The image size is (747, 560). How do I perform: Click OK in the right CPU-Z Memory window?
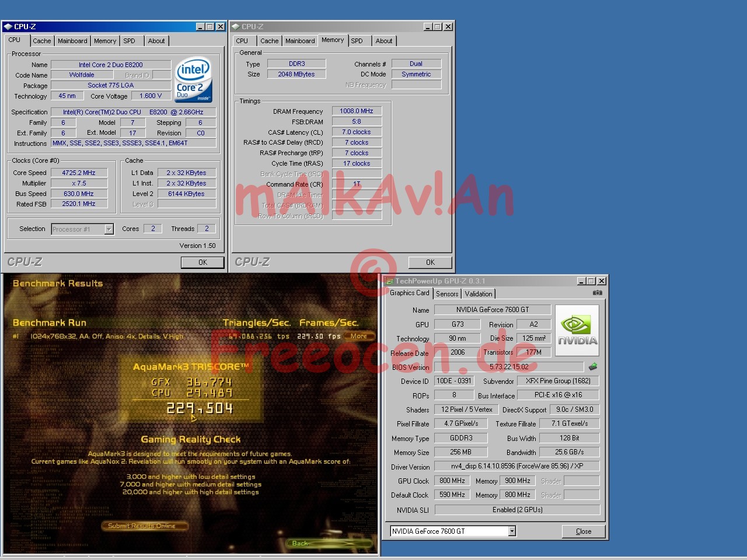(430, 262)
